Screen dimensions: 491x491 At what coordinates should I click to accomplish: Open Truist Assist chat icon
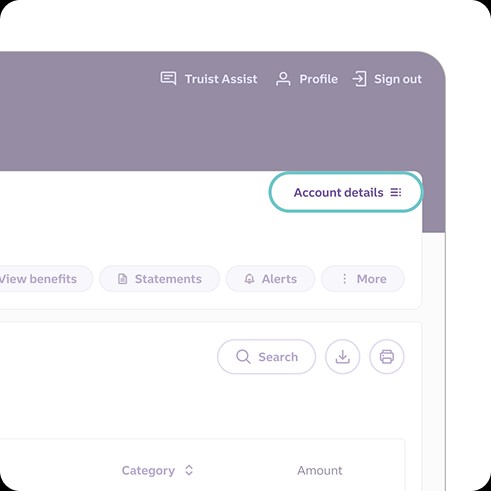pyautogui.click(x=168, y=79)
